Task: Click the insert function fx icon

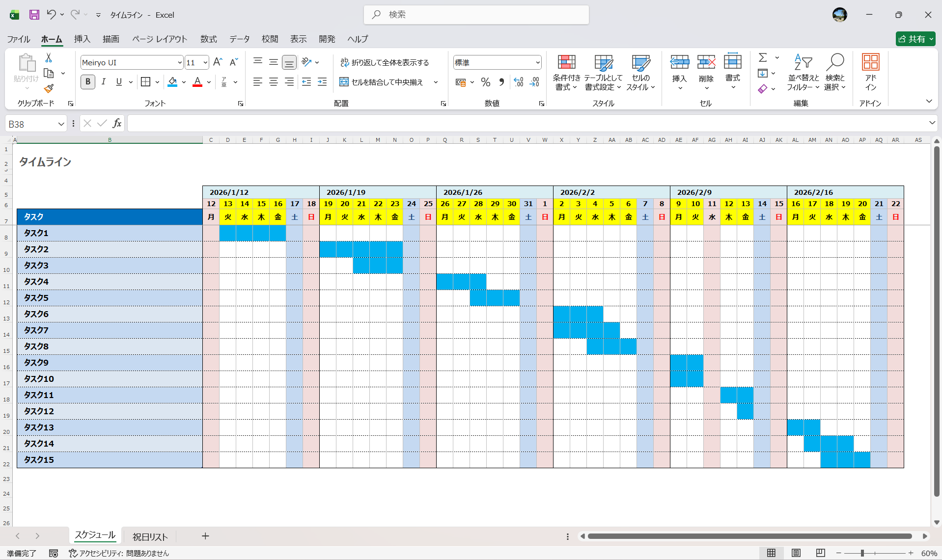Action: coord(117,124)
